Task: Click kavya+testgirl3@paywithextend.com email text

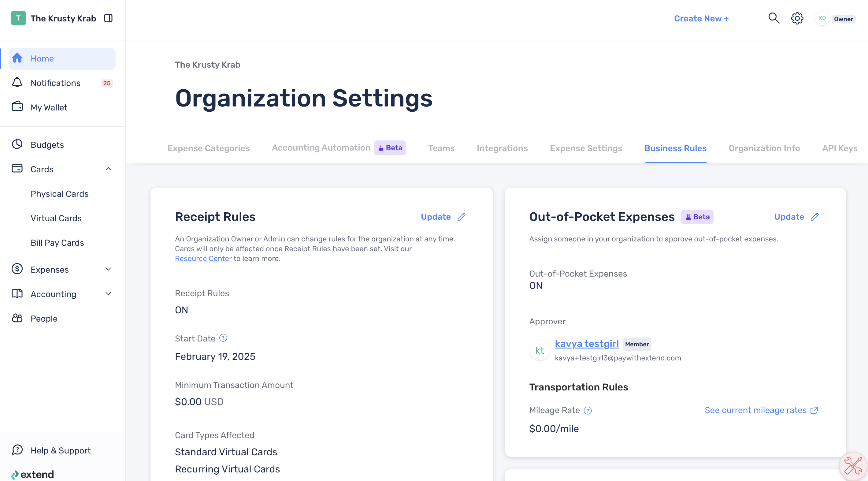Action: click(618, 358)
